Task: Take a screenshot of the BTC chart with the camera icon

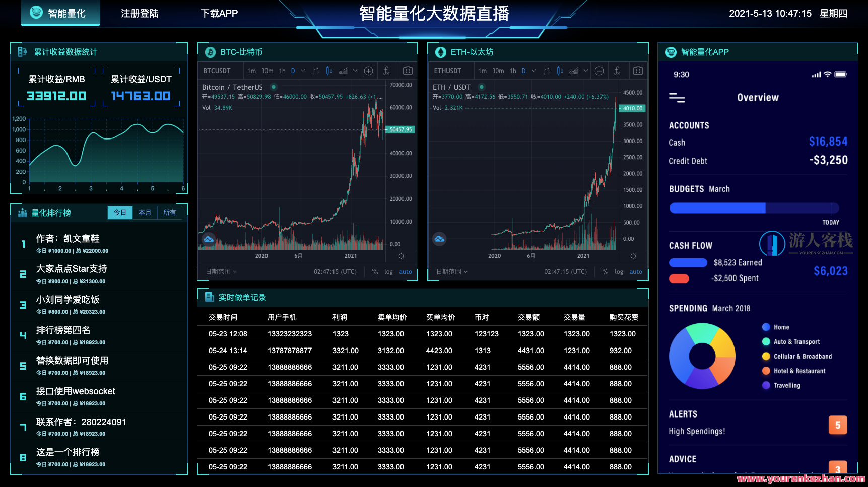Action: tap(408, 71)
